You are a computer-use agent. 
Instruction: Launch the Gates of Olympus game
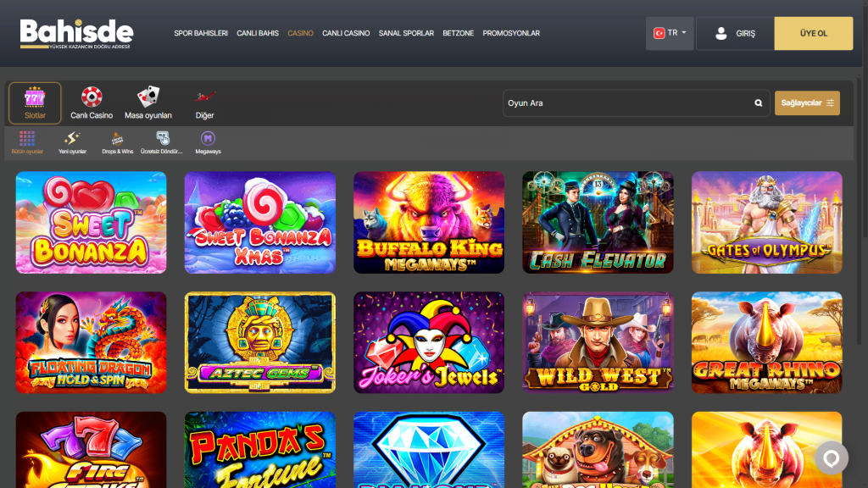(x=766, y=222)
